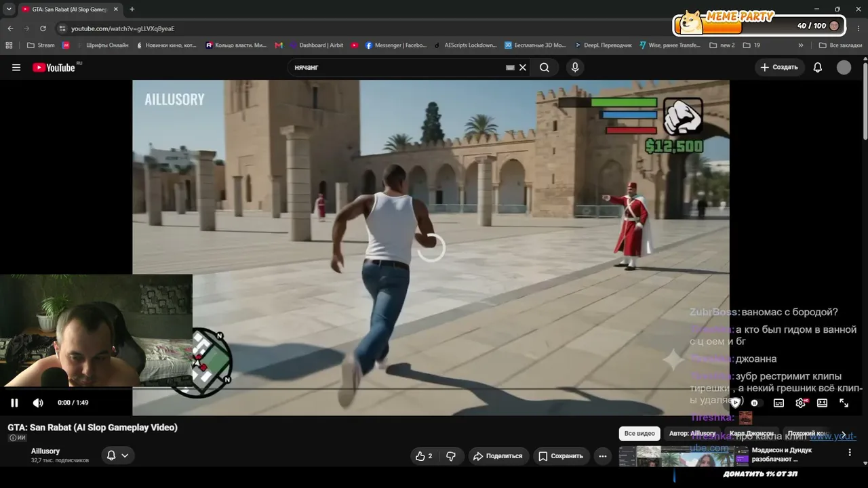The height and width of the screenshot is (488, 868).
Task: Open the Wise, ранее Transfe... bookmark
Action: point(670,45)
